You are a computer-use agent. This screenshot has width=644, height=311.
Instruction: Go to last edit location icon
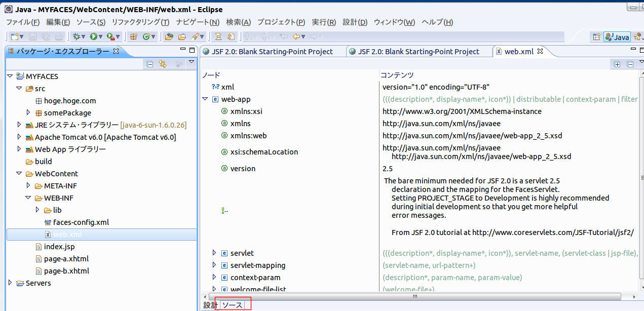point(284,36)
